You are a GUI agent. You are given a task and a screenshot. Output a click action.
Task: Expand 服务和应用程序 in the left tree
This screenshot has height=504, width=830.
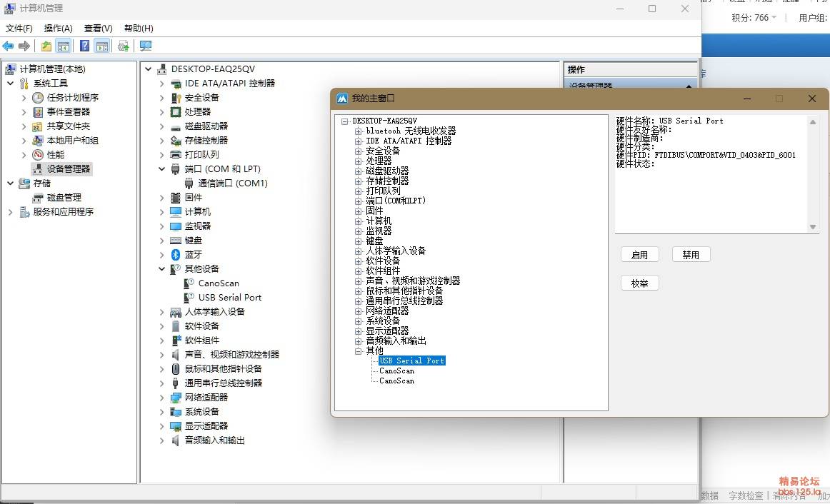pos(10,211)
